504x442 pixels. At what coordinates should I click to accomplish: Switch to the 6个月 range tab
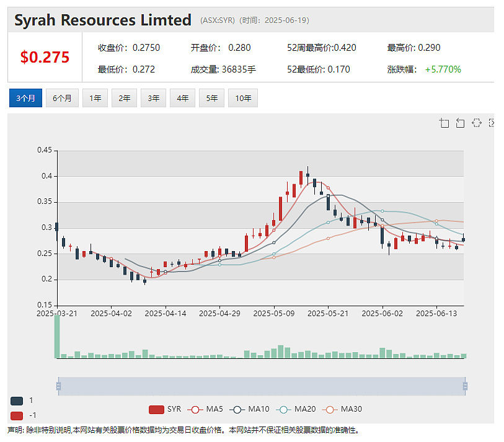[62, 98]
